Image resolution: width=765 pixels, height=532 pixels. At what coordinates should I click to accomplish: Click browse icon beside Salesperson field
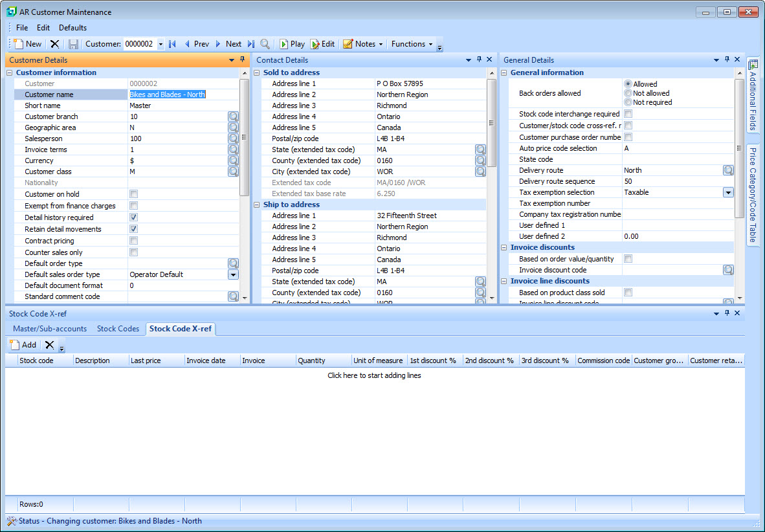(x=233, y=139)
